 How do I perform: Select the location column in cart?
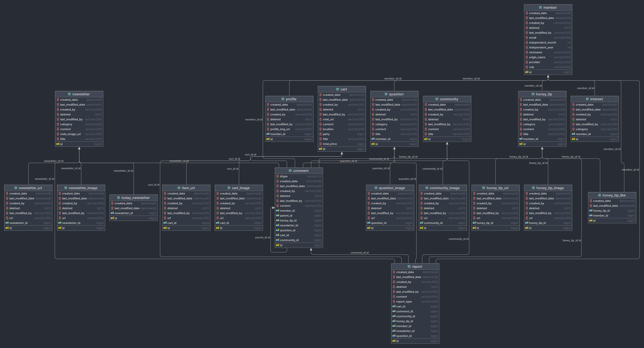342,129
